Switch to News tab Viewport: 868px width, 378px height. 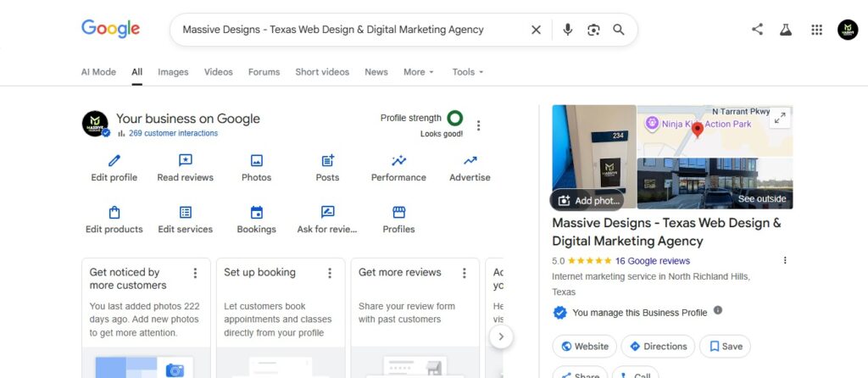coord(376,72)
